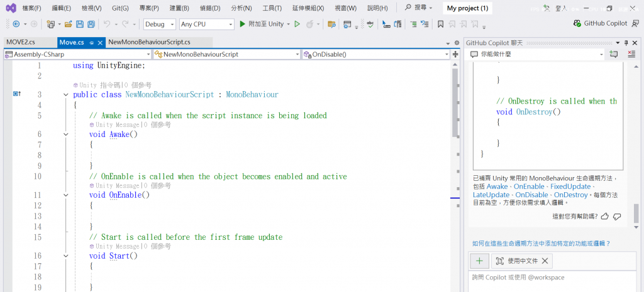Screen dimensions: 644x292
Task: Click the abc spell checker icon
Action: (370, 24)
